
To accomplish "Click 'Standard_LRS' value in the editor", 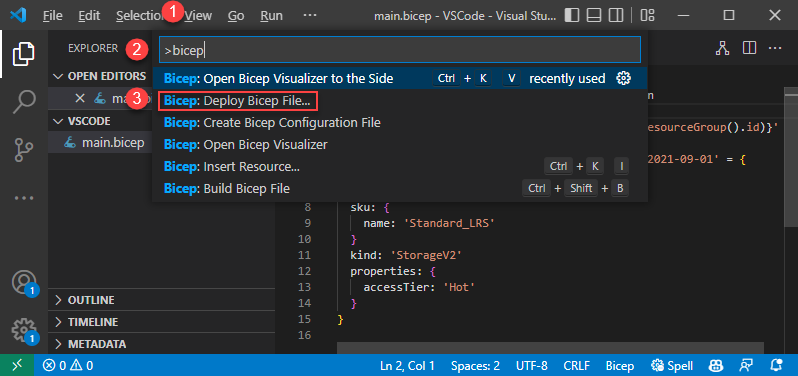I will click(448, 223).
